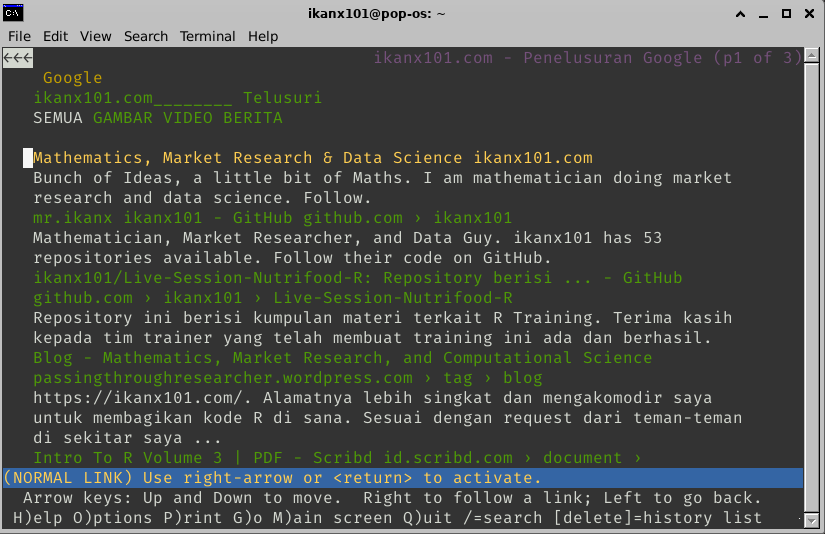Open the Help menu

[x=263, y=36]
